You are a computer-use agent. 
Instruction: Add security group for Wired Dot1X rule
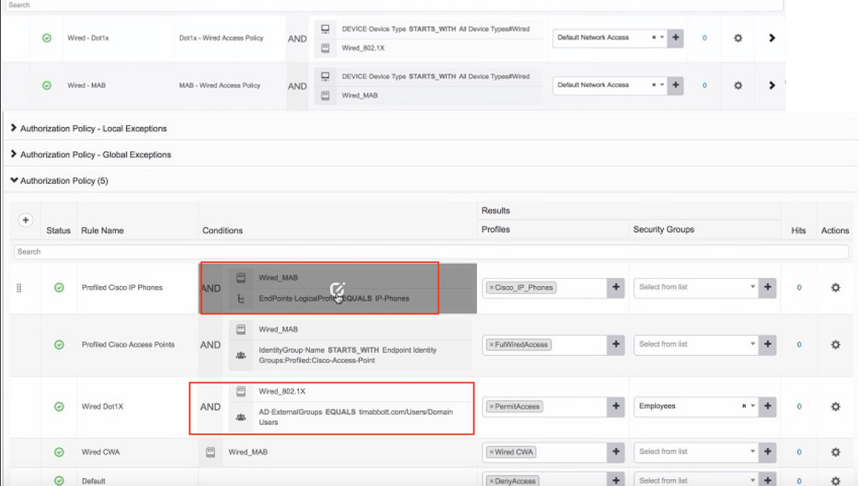tap(767, 407)
